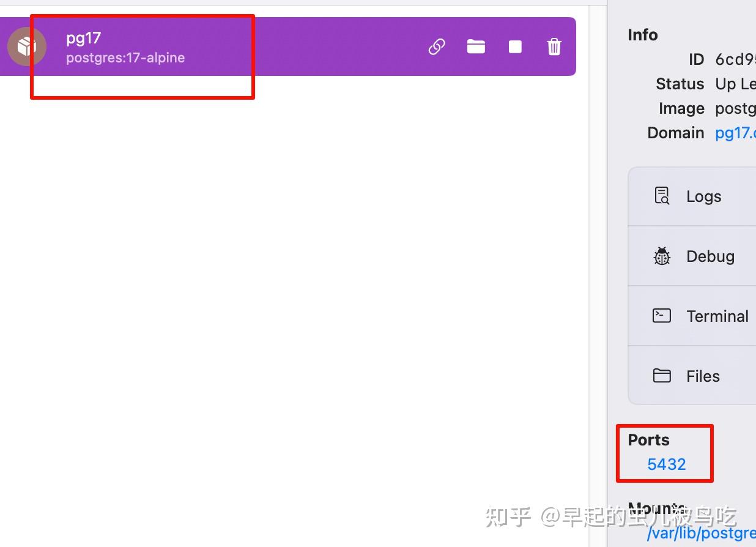
Task: Select the Logs document-search icon
Action: point(661,195)
